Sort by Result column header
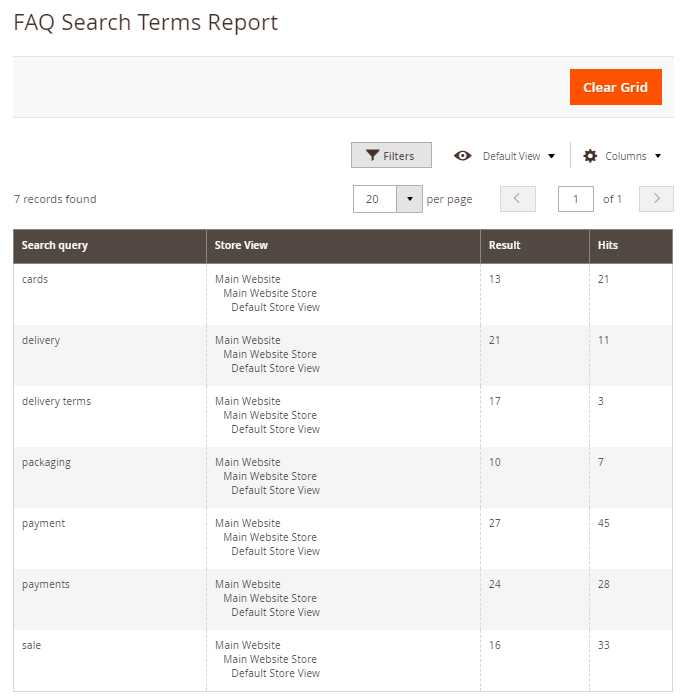This screenshot has height=700, width=685. (535, 246)
